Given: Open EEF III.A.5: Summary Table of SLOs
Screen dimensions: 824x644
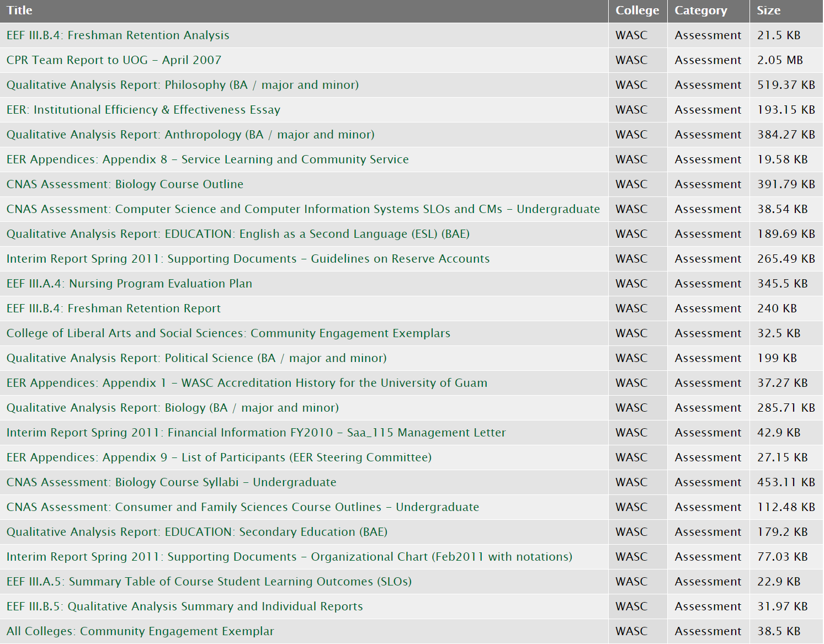Looking at the screenshot, I should pos(209,582).
